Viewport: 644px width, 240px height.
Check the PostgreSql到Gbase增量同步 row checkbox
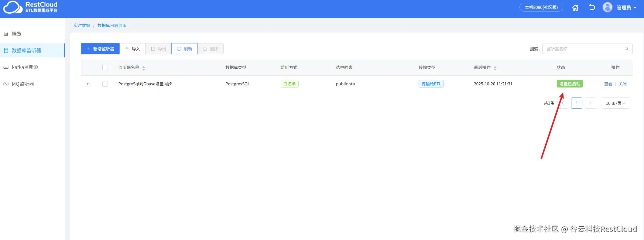coord(105,84)
